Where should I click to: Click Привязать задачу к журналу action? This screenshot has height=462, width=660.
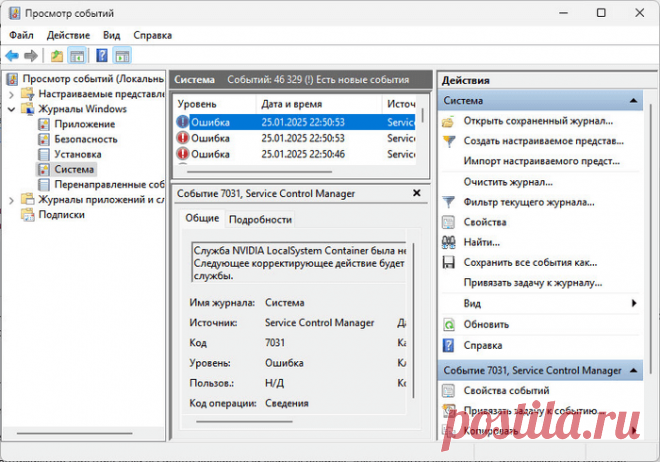click(532, 283)
